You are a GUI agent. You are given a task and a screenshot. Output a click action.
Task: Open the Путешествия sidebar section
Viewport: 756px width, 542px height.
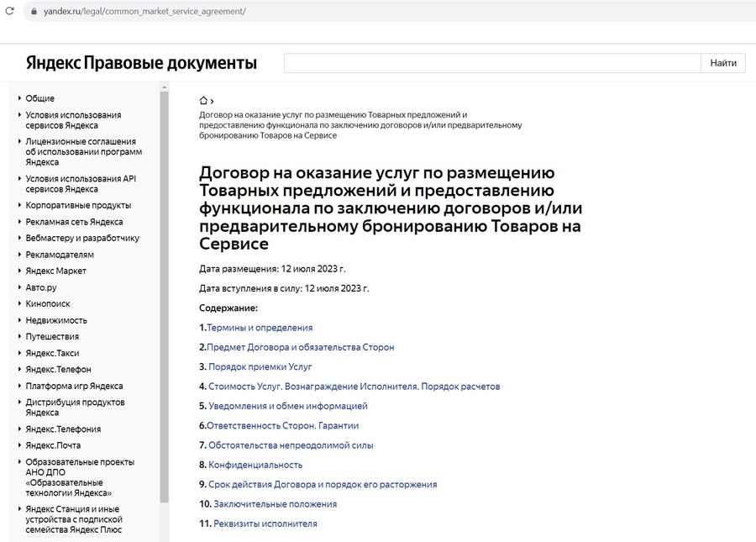[x=52, y=337]
